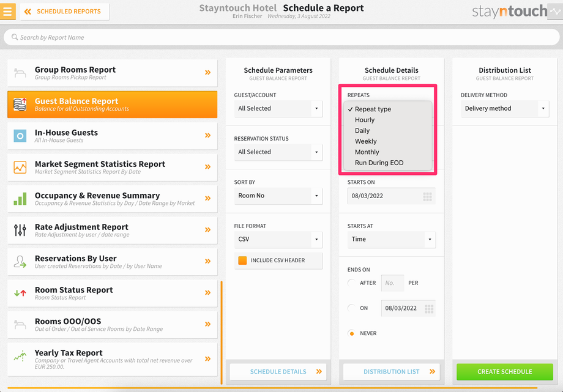The height and width of the screenshot is (392, 563).
Task: Select the Never radio button
Action: pos(351,333)
